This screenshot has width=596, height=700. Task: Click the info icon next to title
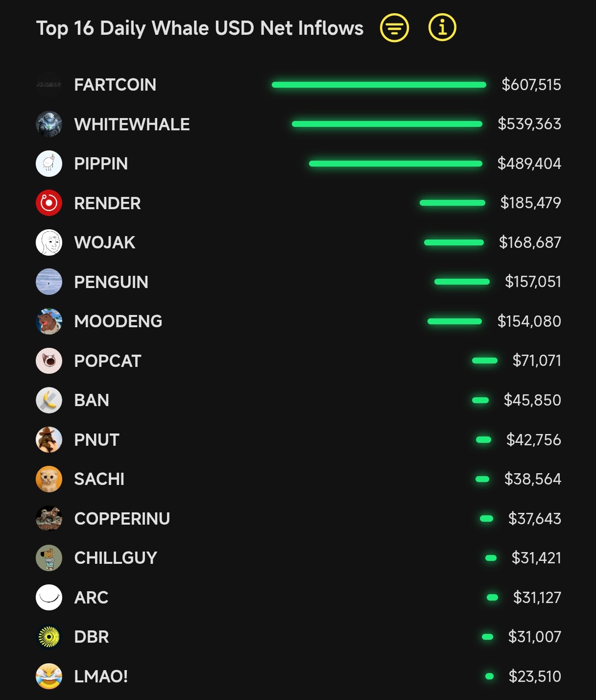click(442, 27)
